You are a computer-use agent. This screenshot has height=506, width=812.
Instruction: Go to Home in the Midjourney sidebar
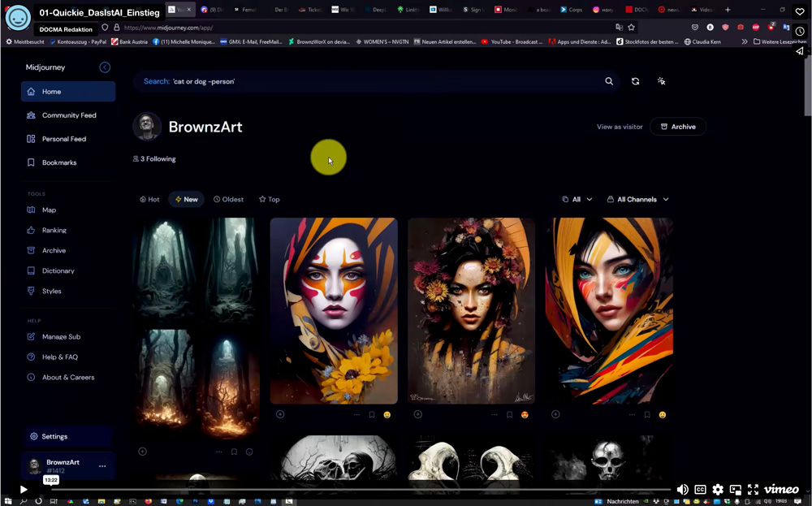coord(68,92)
